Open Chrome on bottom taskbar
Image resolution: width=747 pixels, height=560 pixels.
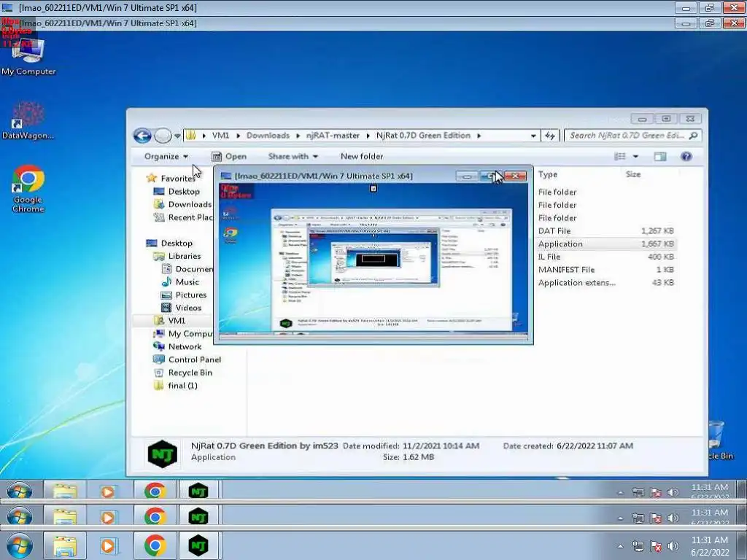155,546
